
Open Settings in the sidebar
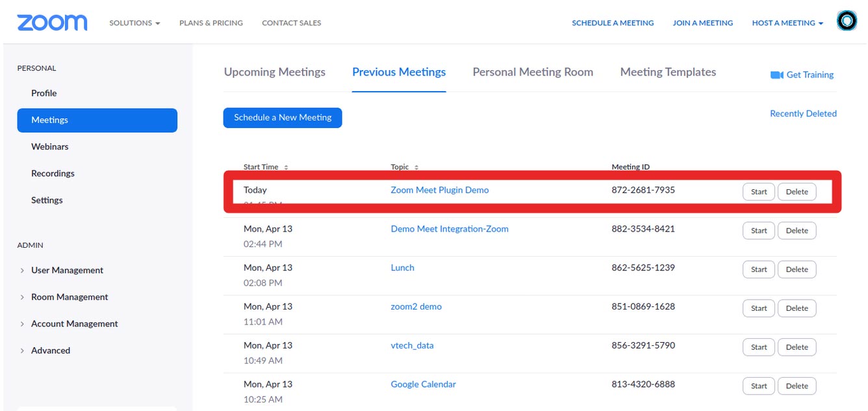45,200
